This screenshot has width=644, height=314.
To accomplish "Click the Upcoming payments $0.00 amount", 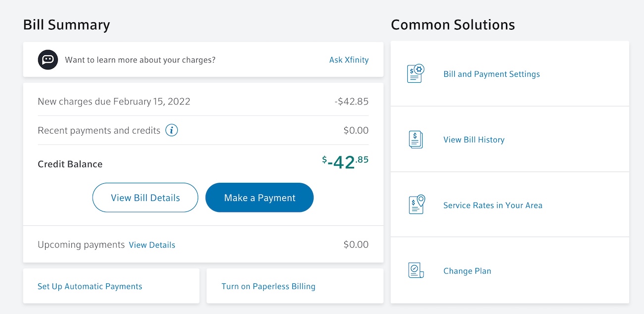I will [x=356, y=245].
